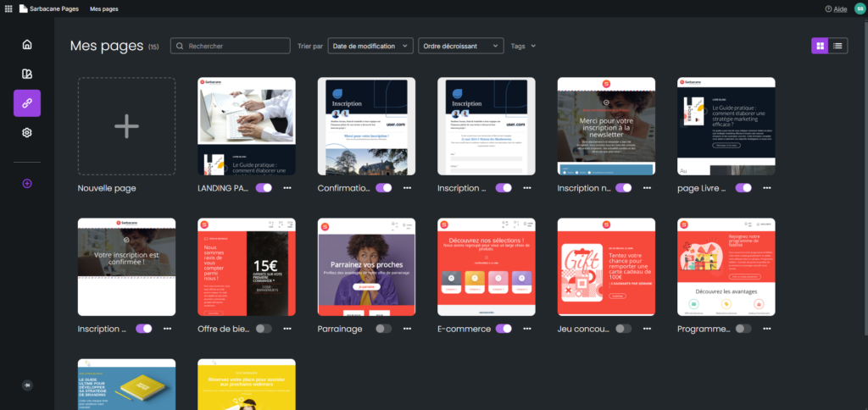Go to Home in the sidebar
Viewport: 868px width, 410px height.
tap(27, 45)
